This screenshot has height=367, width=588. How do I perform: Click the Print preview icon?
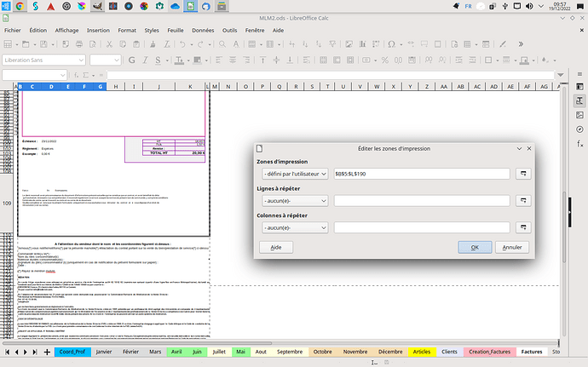click(x=93, y=44)
